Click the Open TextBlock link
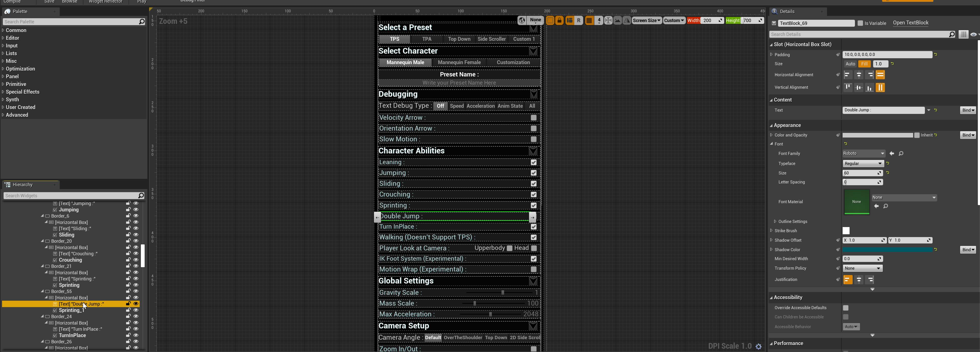980x352 pixels. click(910, 23)
